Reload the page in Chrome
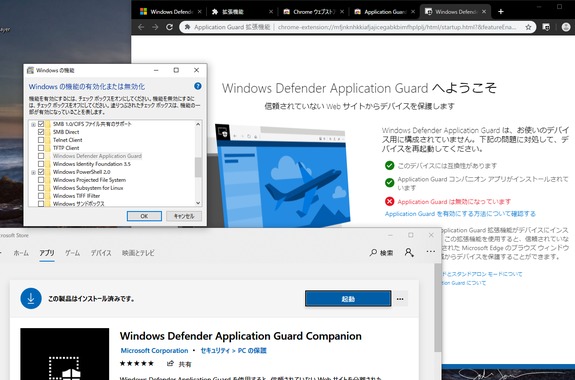This screenshot has width=575, height=380. click(169, 27)
